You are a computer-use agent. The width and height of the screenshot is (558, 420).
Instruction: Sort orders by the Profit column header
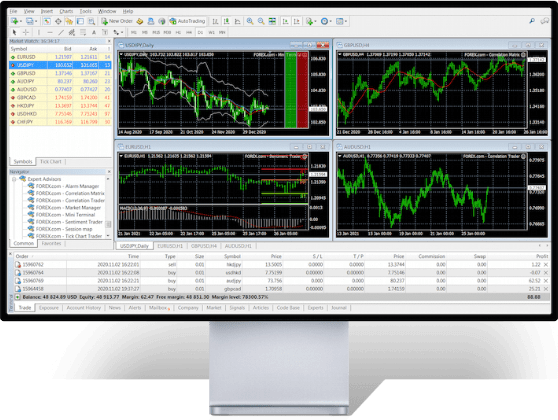click(542, 256)
